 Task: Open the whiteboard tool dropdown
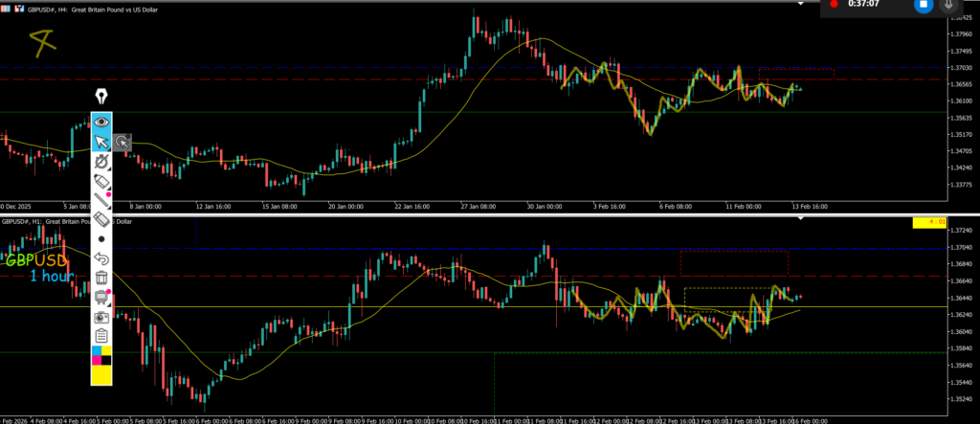pos(100,297)
